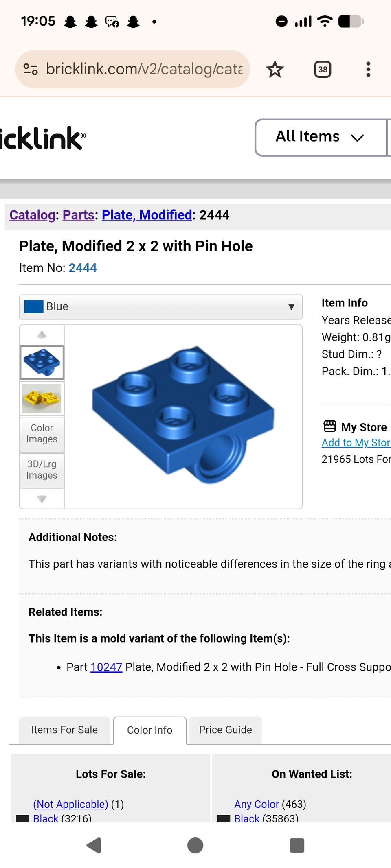The height and width of the screenshot is (868, 391).
Task: Tap the site info icon in address bar
Action: [x=31, y=69]
